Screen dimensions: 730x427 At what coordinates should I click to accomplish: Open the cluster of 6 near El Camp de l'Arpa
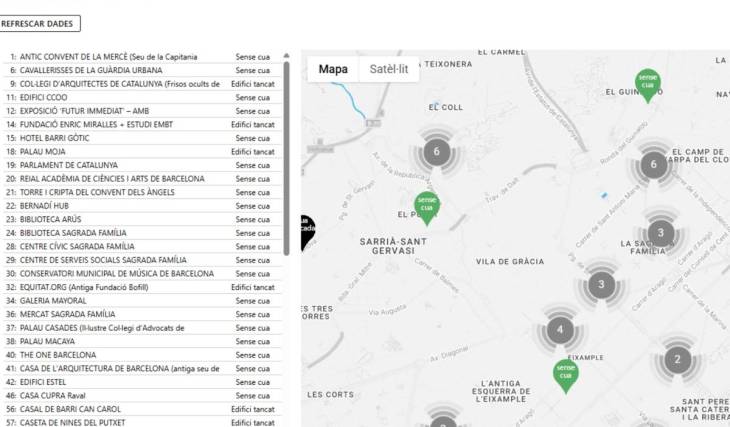(x=654, y=164)
